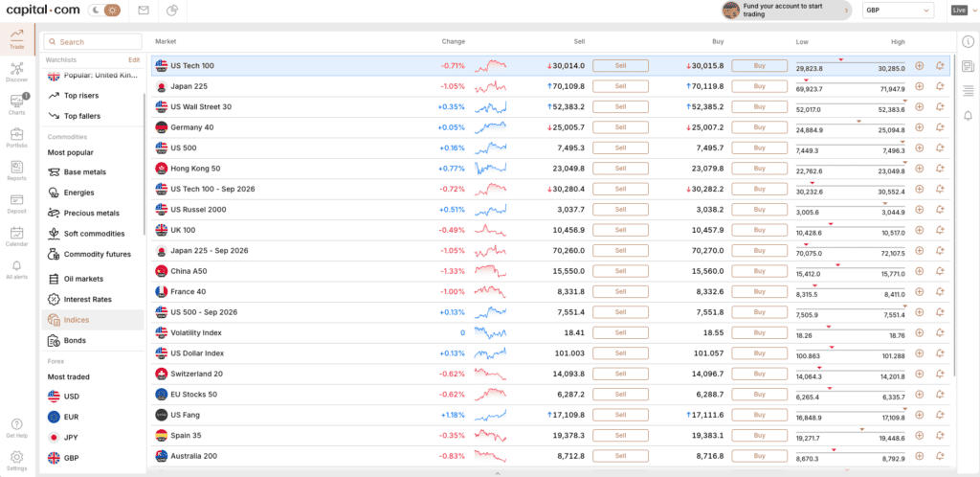This screenshot has width=980, height=477.
Task: Click the mail envelope icon in top bar
Action: point(144,10)
